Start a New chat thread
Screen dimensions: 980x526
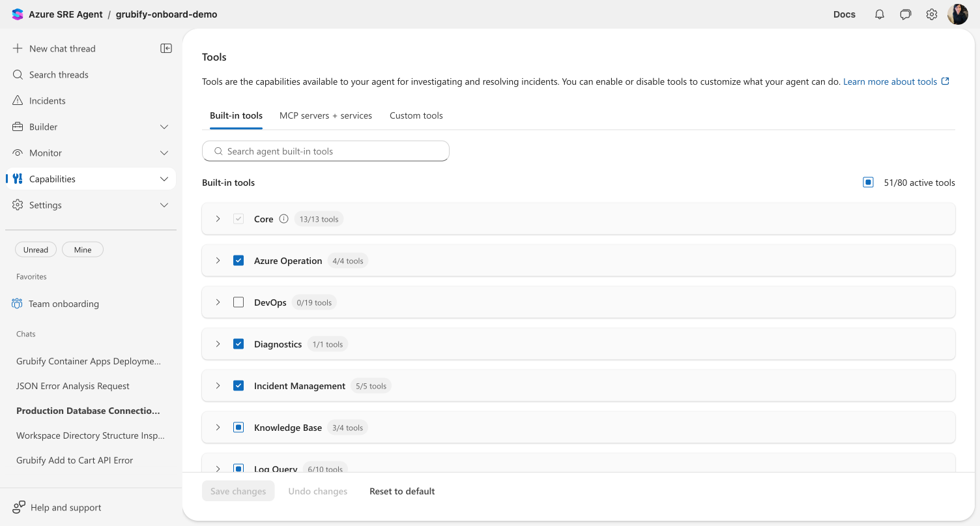pyautogui.click(x=63, y=48)
